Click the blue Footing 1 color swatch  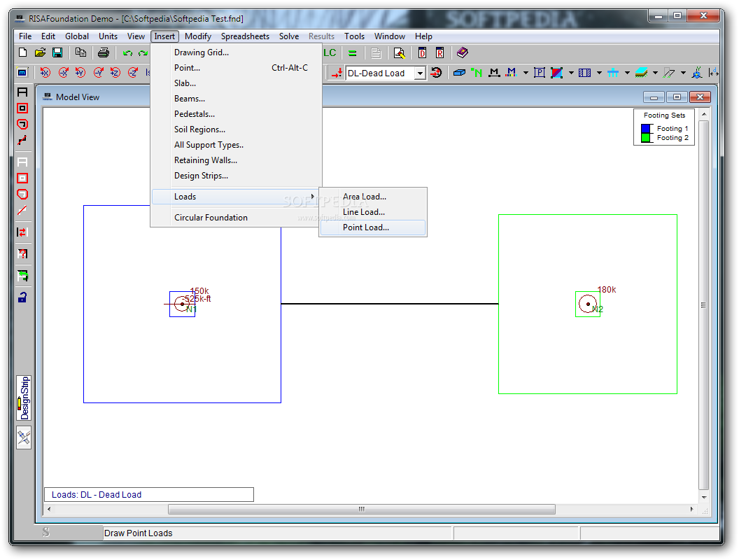[x=646, y=129]
